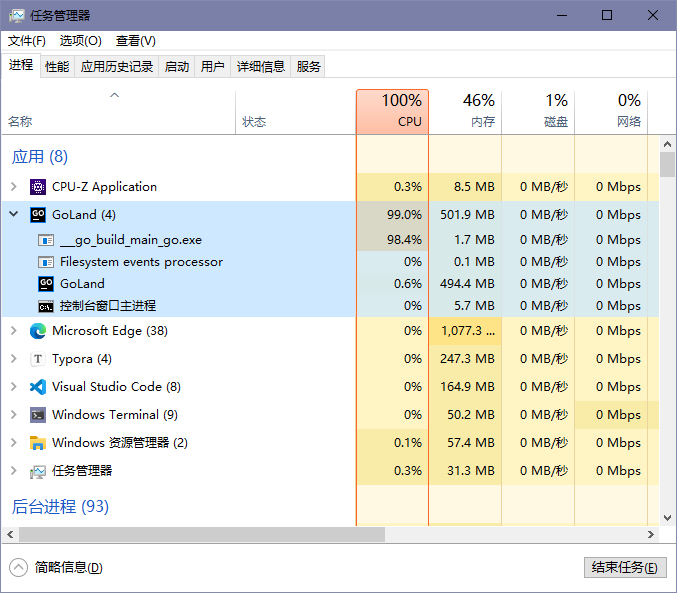The height and width of the screenshot is (593, 677).
Task: Click the GoLand child process icon
Action: click(x=46, y=284)
